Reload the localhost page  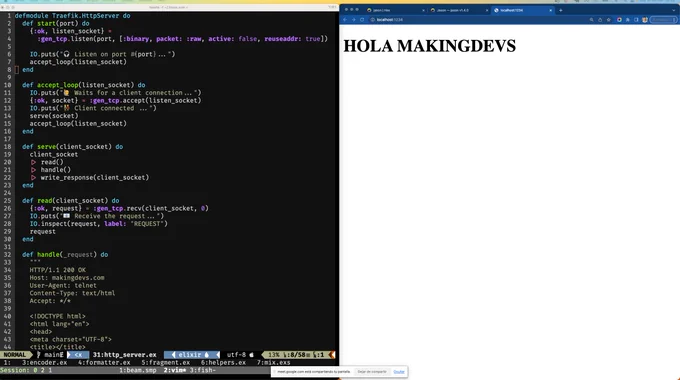tap(362, 20)
